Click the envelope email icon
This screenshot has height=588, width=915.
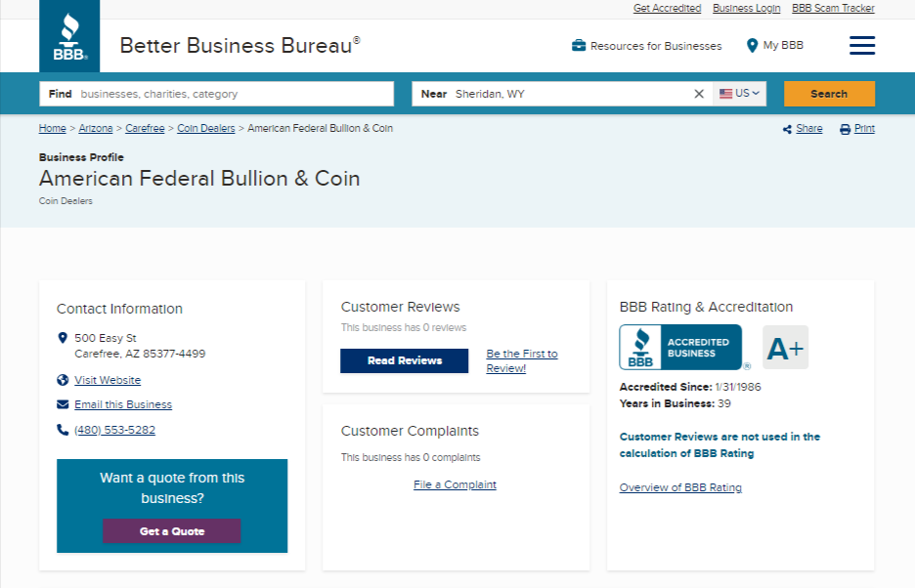click(63, 404)
